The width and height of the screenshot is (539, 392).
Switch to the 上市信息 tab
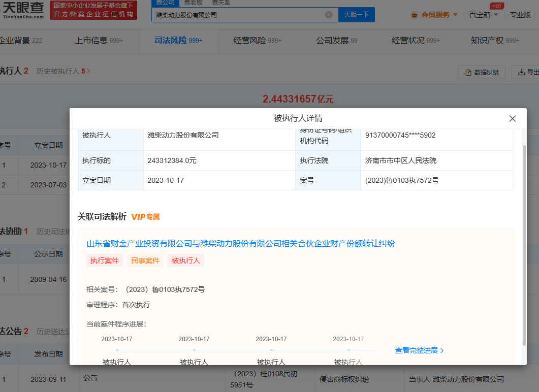[99, 41]
